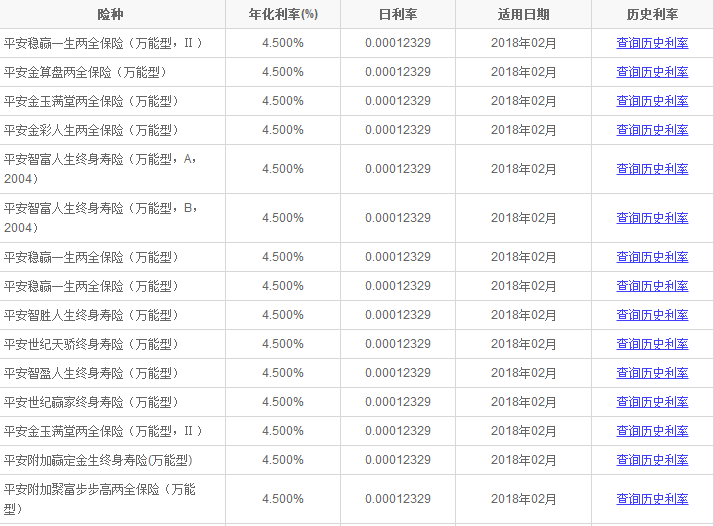Image resolution: width=714 pixels, height=526 pixels.
Task: Click the 日利率 column header
Action: pos(398,15)
